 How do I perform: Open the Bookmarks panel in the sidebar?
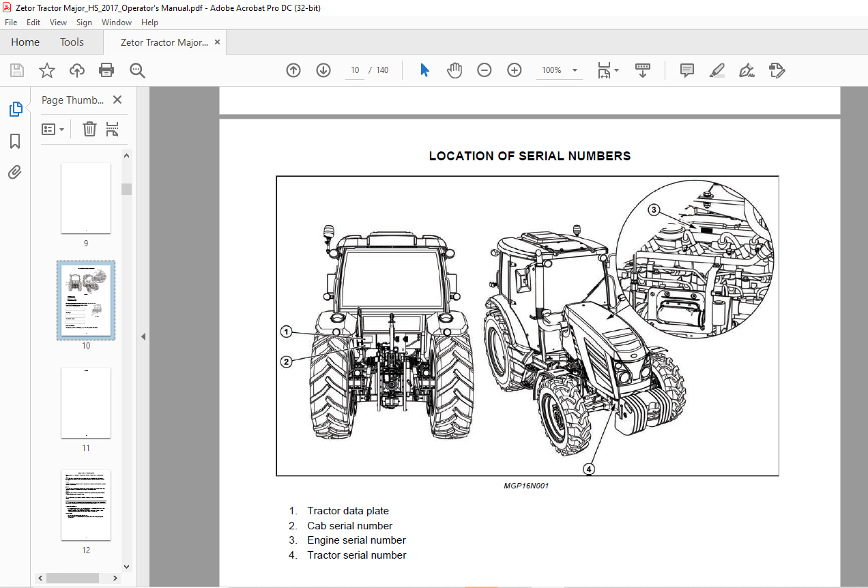pos(15,141)
